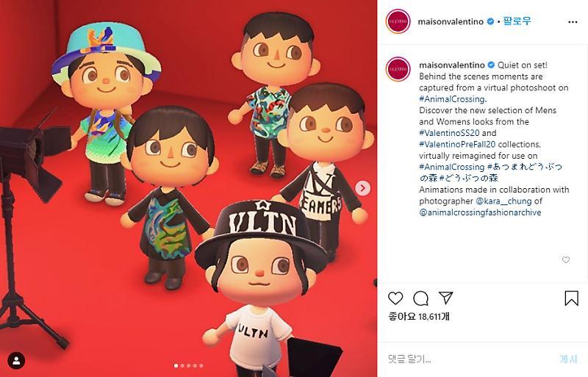Go to the next carousel image arrow
The height and width of the screenshot is (377, 588).
362,188
